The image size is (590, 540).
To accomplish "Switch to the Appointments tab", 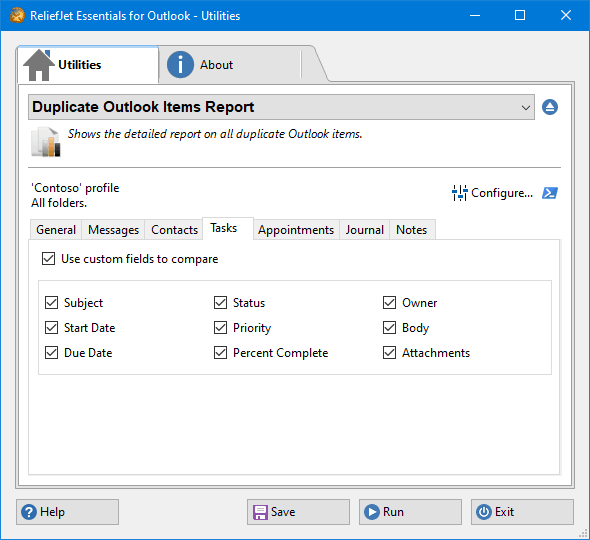I will (x=296, y=230).
